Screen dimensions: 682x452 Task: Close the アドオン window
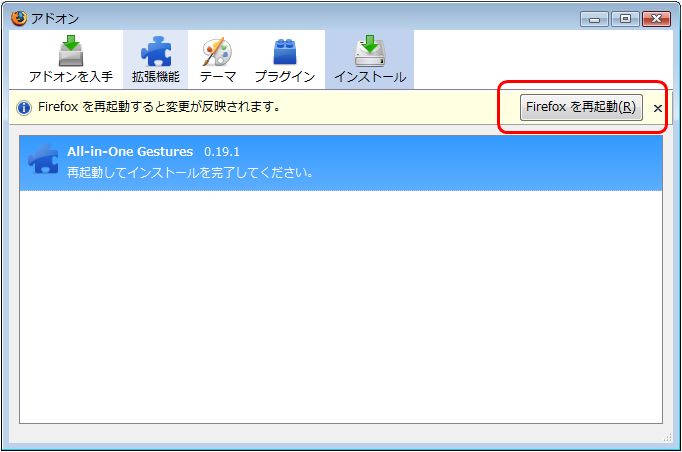coord(656,19)
